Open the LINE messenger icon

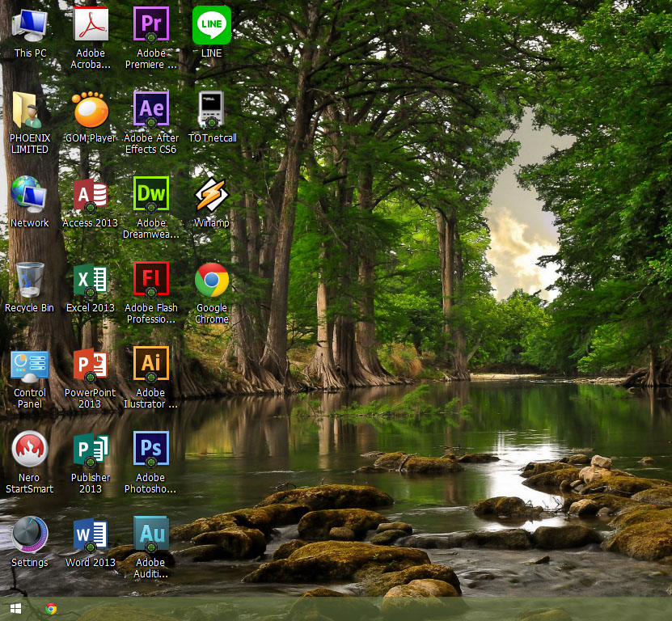212,25
